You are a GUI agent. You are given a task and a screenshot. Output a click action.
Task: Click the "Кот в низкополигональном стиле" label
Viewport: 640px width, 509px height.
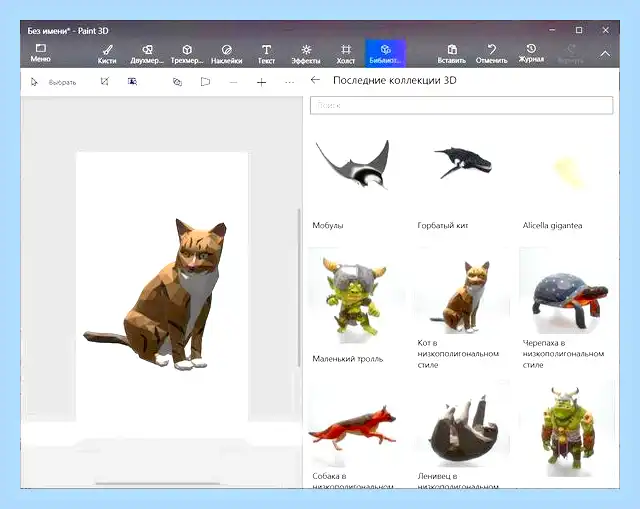(x=458, y=353)
